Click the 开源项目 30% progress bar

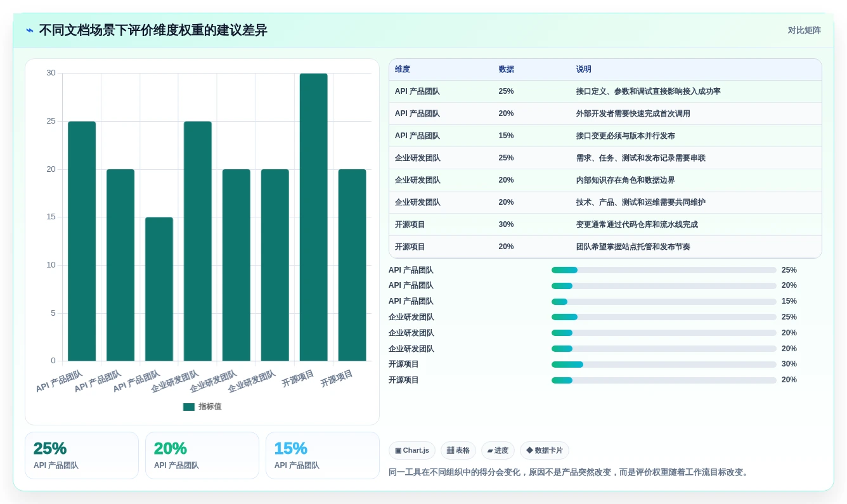pyautogui.click(x=664, y=365)
